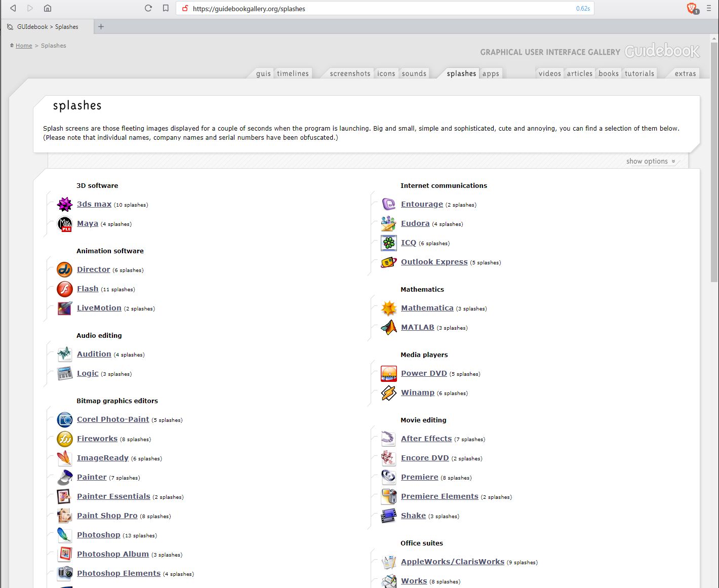Select the Painter paint can icon
The width and height of the screenshot is (719, 588).
coord(65,478)
